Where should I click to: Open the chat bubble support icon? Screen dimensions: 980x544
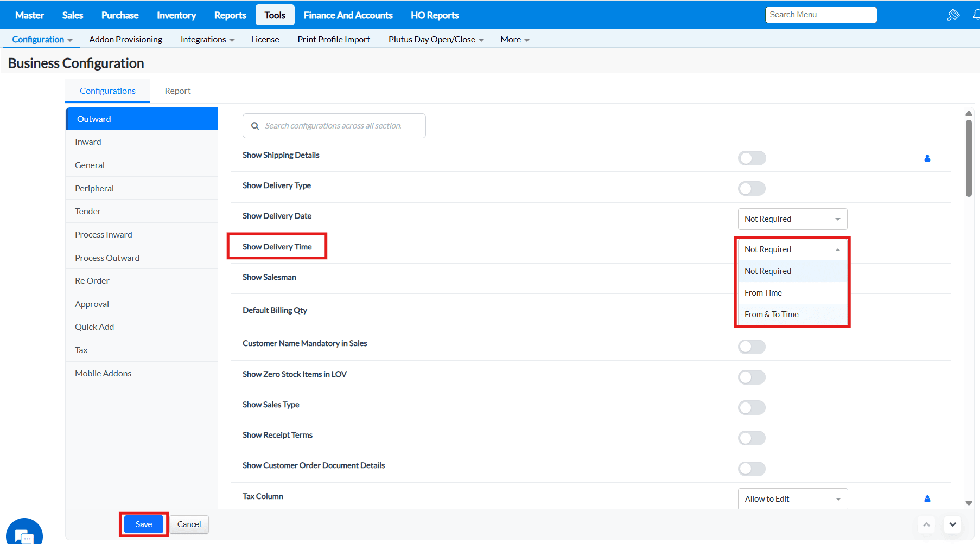click(x=24, y=533)
